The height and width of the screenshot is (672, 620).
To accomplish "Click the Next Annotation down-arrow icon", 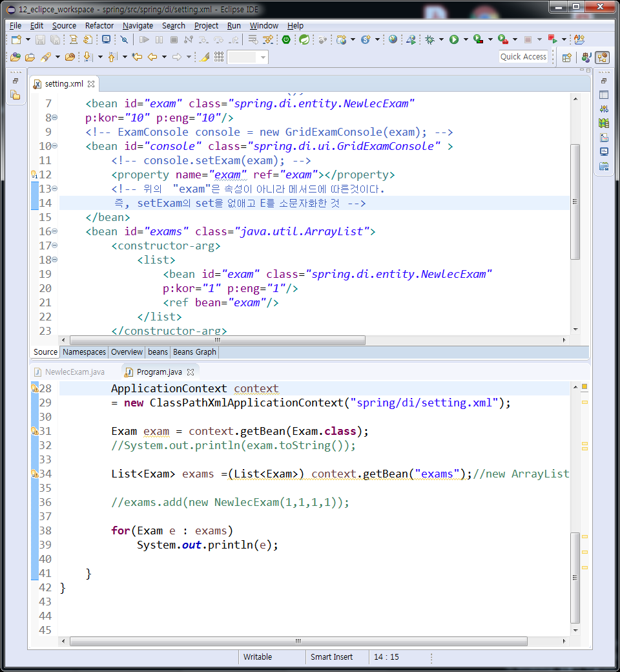I will point(88,57).
